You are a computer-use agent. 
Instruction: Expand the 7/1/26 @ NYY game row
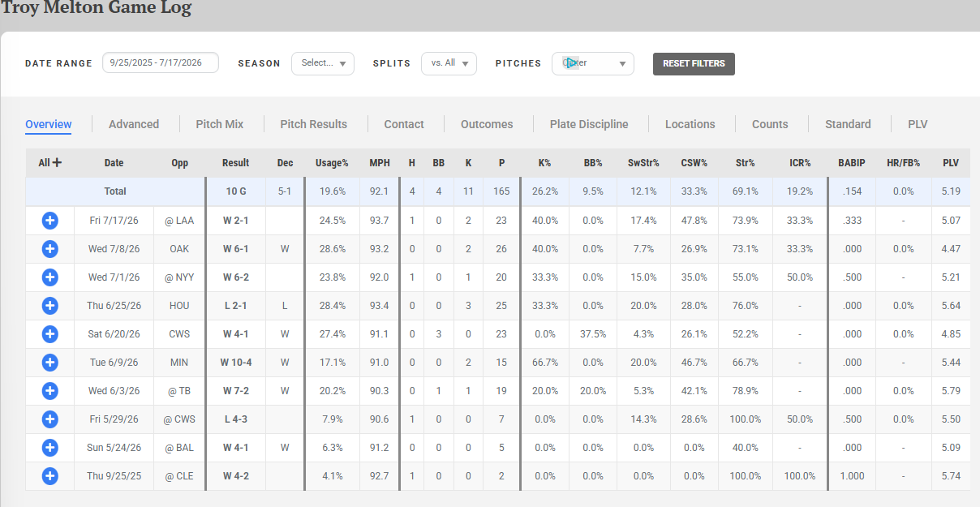pyautogui.click(x=49, y=277)
